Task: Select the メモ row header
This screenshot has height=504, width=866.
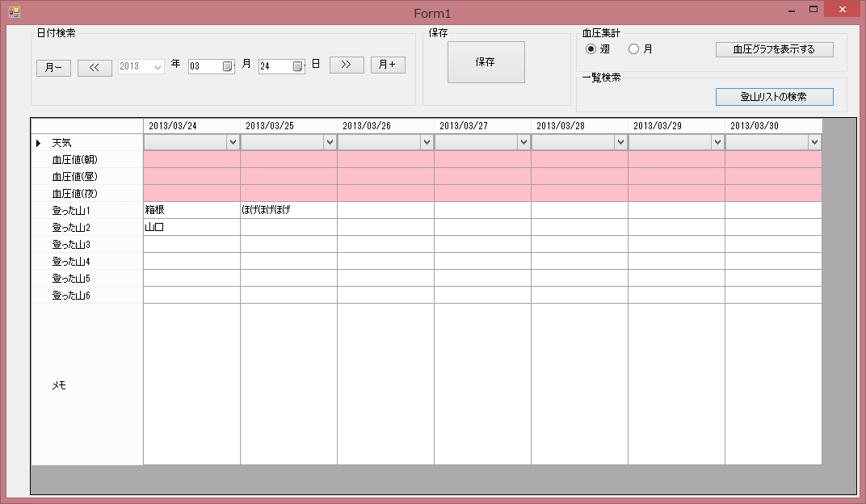Action: point(87,384)
